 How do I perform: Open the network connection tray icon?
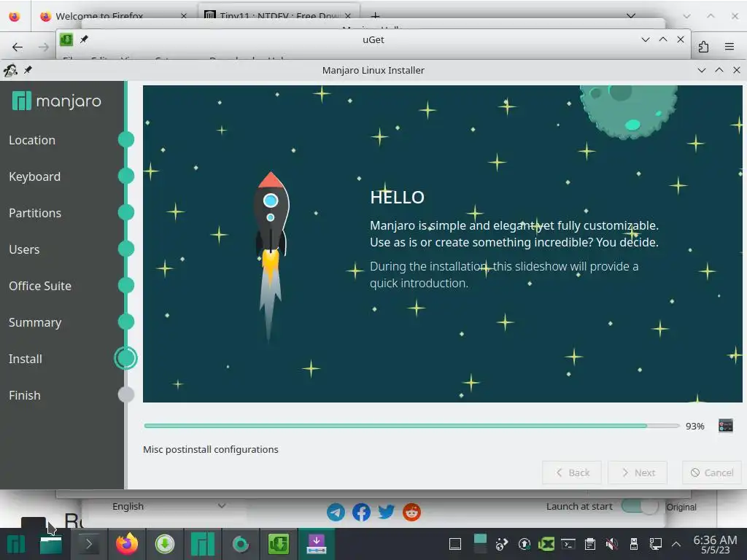click(656, 544)
